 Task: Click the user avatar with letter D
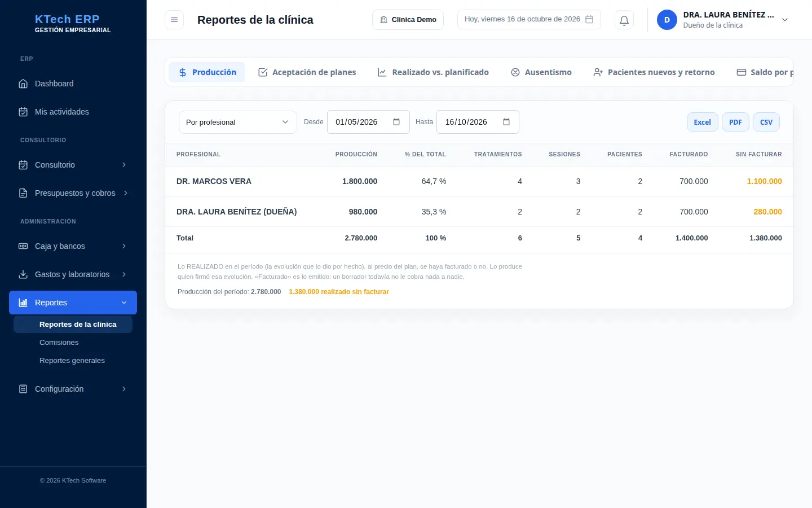(667, 20)
